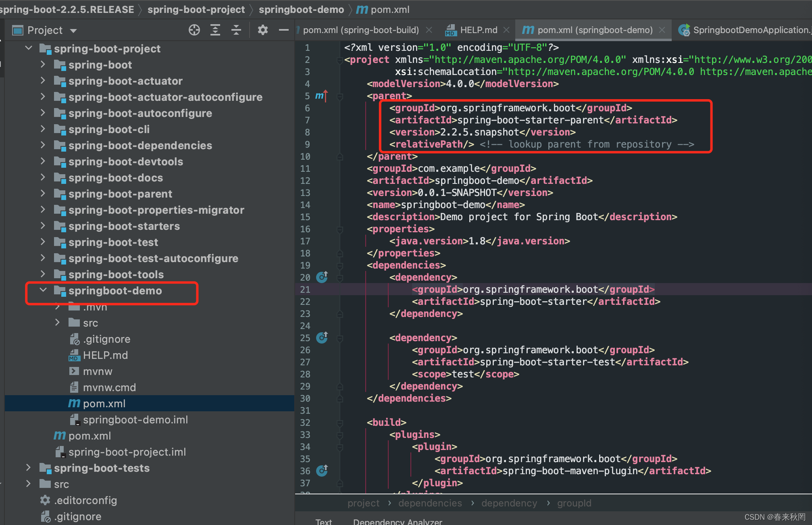Select spring-boot-parent module
812x525 pixels.
(x=120, y=194)
